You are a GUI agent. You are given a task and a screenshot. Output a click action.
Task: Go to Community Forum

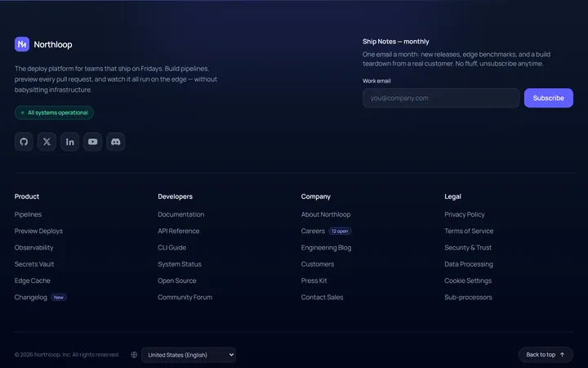185,297
